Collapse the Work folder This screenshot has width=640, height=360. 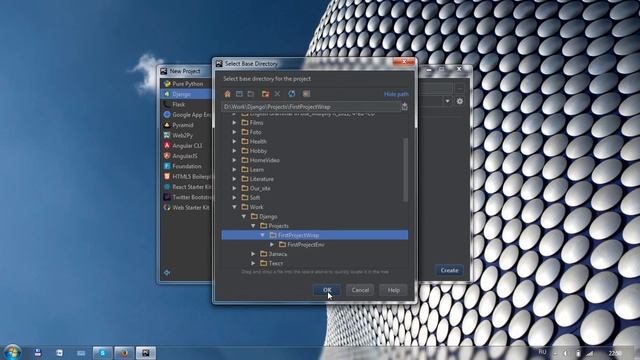click(x=234, y=207)
